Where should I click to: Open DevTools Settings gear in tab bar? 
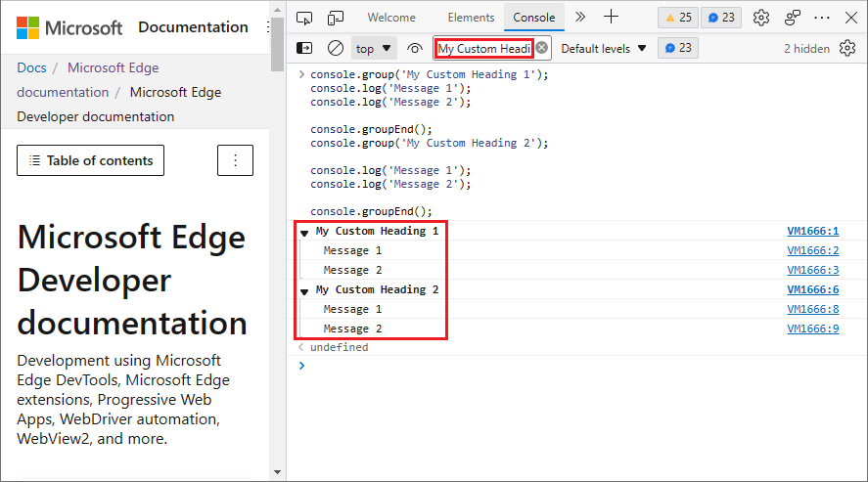coord(761,18)
